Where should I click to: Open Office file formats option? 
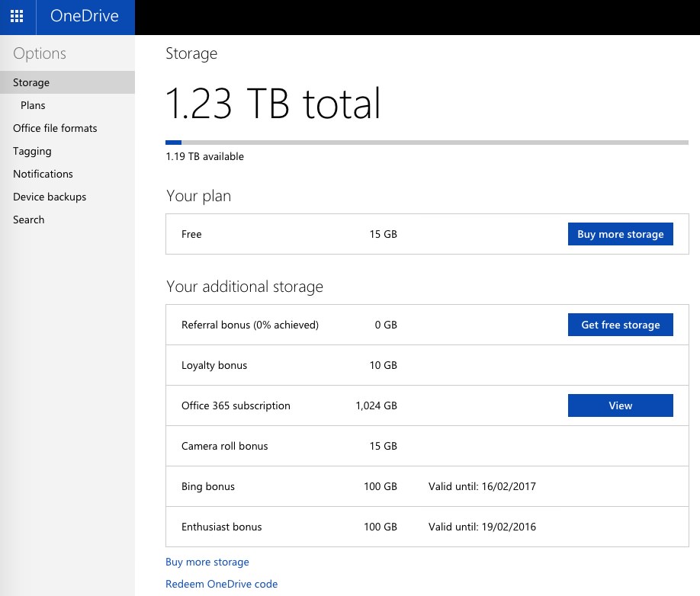pyautogui.click(x=55, y=128)
